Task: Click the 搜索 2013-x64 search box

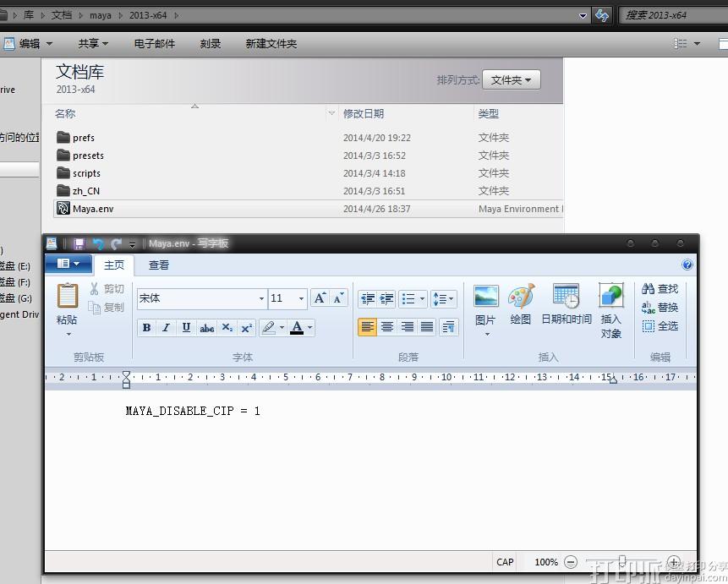Action: pos(673,15)
